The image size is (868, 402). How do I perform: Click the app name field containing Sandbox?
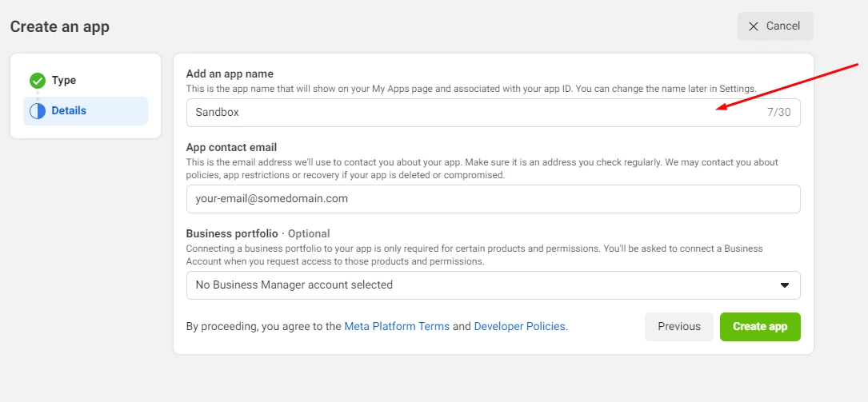(448, 113)
